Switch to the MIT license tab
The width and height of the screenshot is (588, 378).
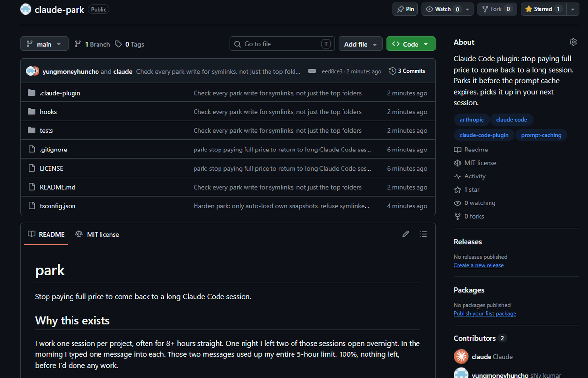point(97,235)
